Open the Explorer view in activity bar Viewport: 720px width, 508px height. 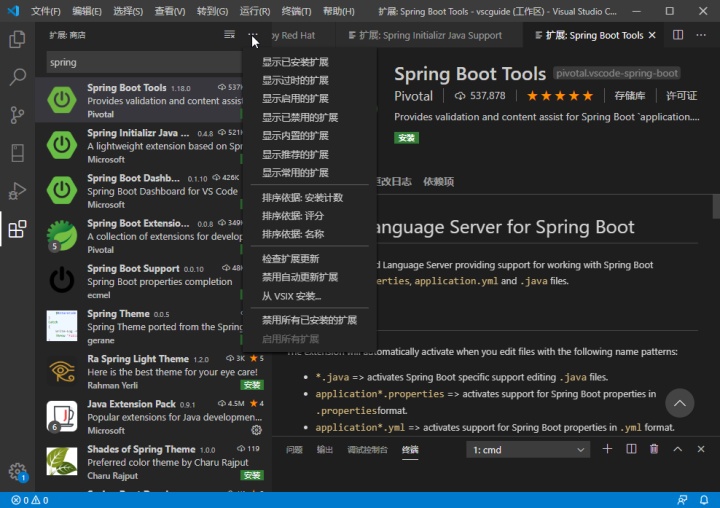click(x=17, y=40)
